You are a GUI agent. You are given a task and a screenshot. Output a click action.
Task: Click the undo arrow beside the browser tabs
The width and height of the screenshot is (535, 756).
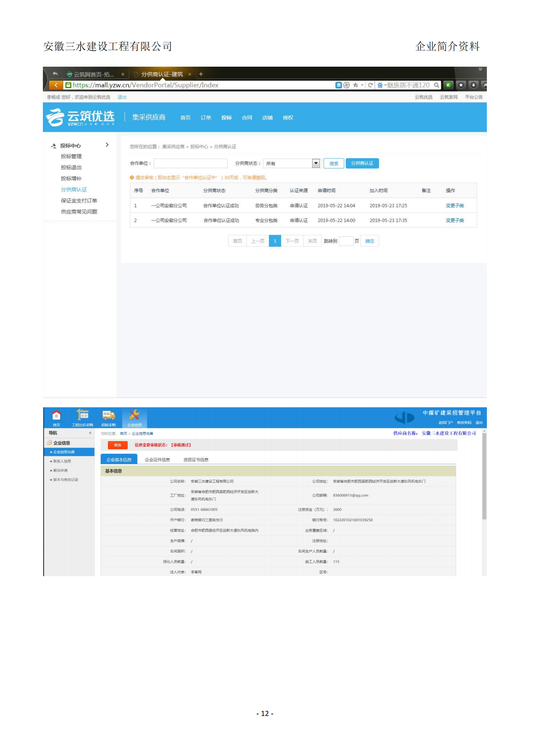[55, 74]
